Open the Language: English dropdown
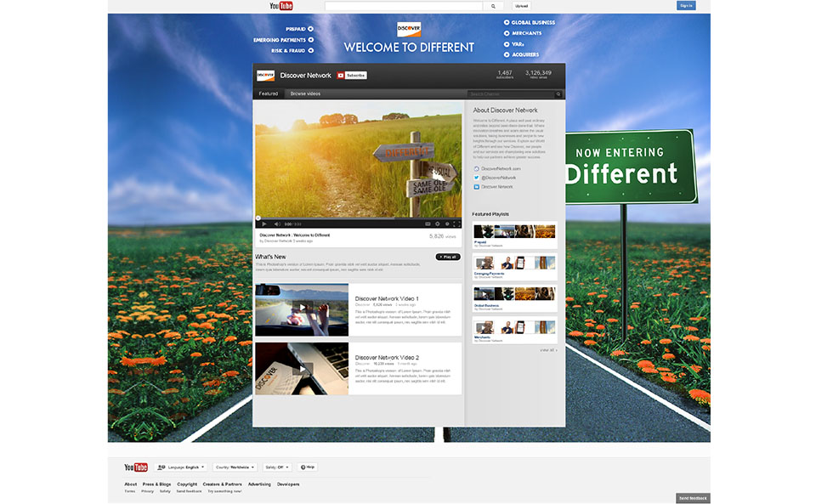The height and width of the screenshot is (504, 816). pos(182,467)
